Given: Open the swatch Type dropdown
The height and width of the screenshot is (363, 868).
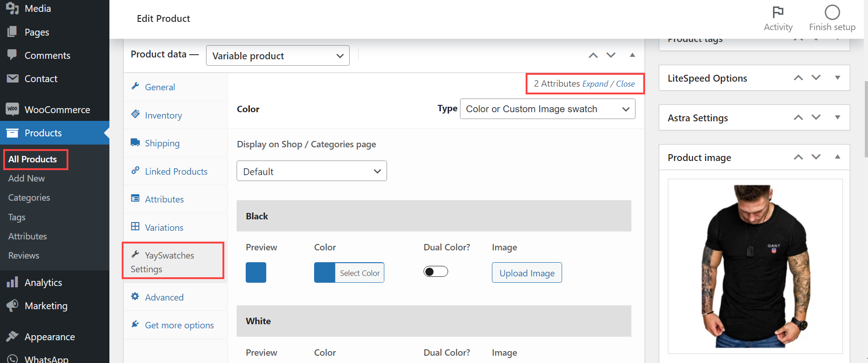Looking at the screenshot, I should point(547,109).
